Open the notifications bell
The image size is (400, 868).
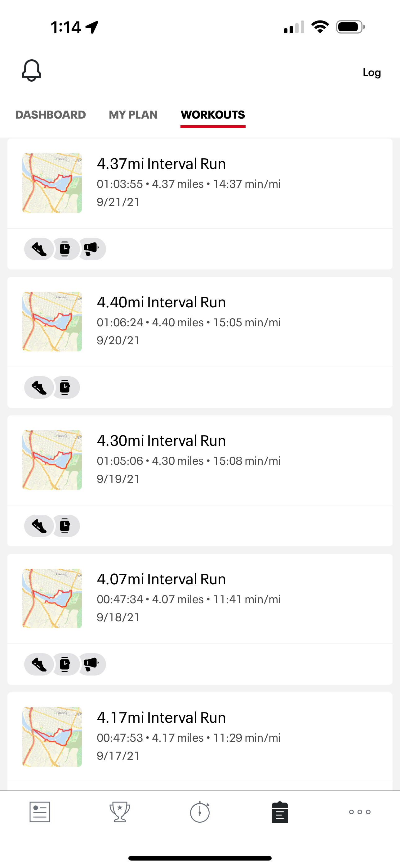pyautogui.click(x=31, y=70)
